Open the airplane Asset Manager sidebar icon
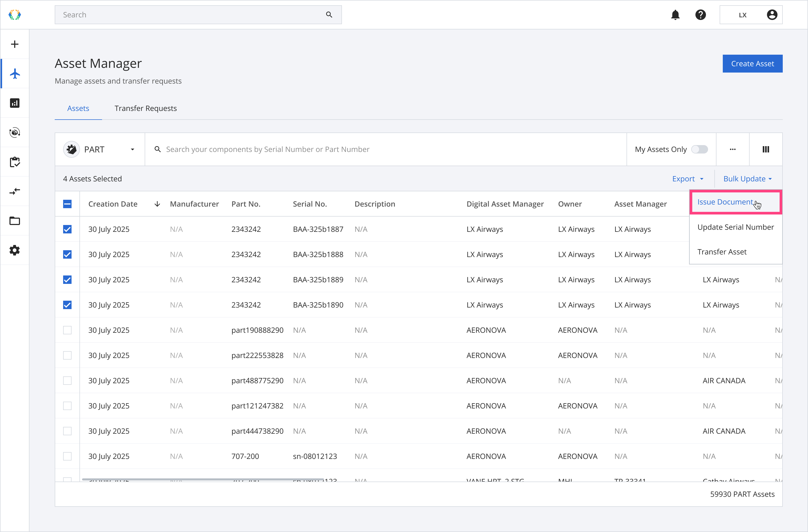This screenshot has height=532, width=808. click(x=15, y=74)
